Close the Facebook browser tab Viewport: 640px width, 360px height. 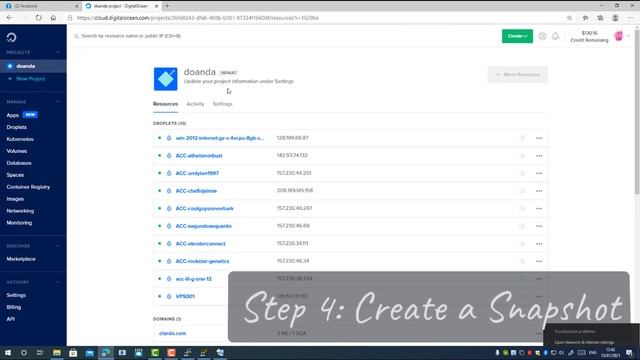pyautogui.click(x=77, y=6)
